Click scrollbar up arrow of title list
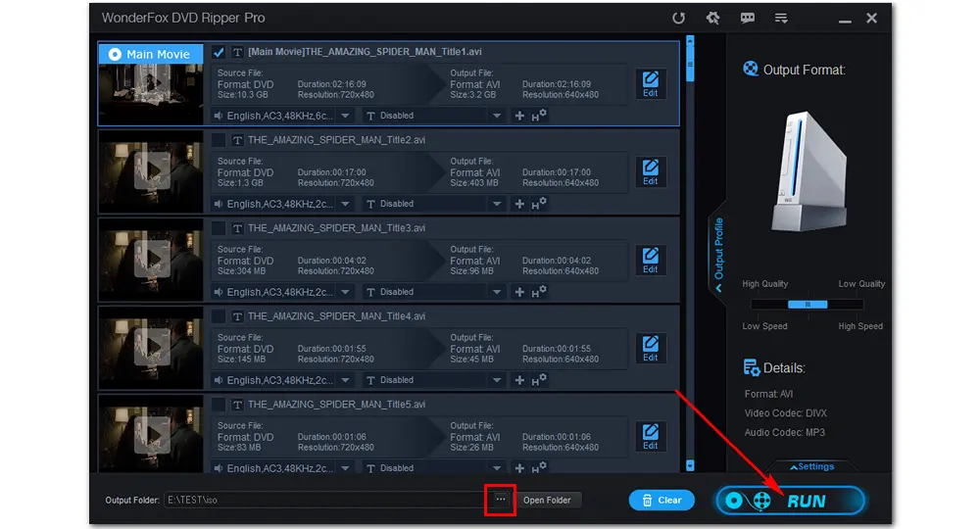 [690, 40]
